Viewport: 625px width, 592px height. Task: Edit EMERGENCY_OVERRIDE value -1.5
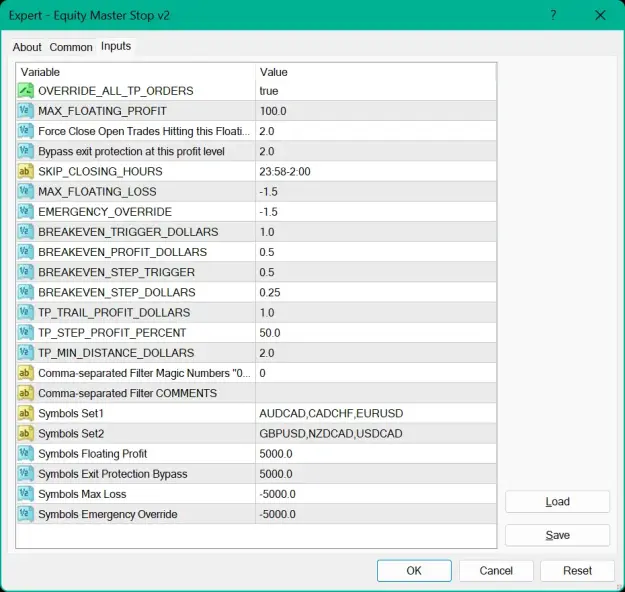376,212
